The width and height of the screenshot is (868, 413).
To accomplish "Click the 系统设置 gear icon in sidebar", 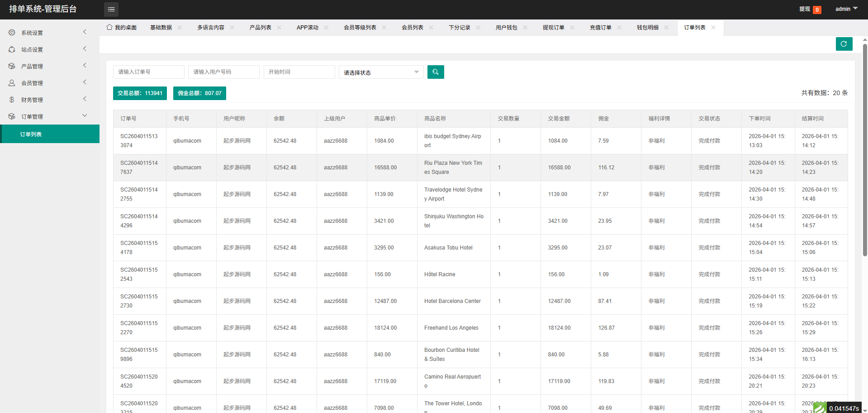I will (x=12, y=33).
